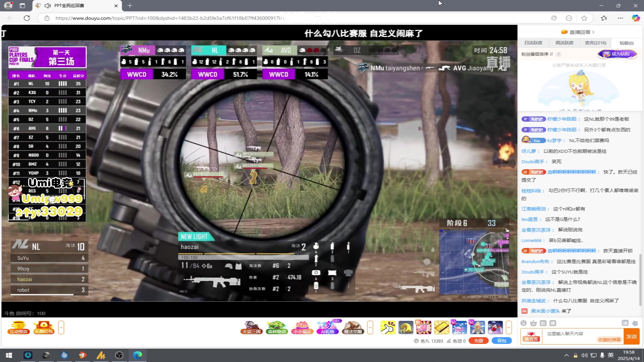Select the pink heart fan gift
644x362 pixels.
pos(424,327)
